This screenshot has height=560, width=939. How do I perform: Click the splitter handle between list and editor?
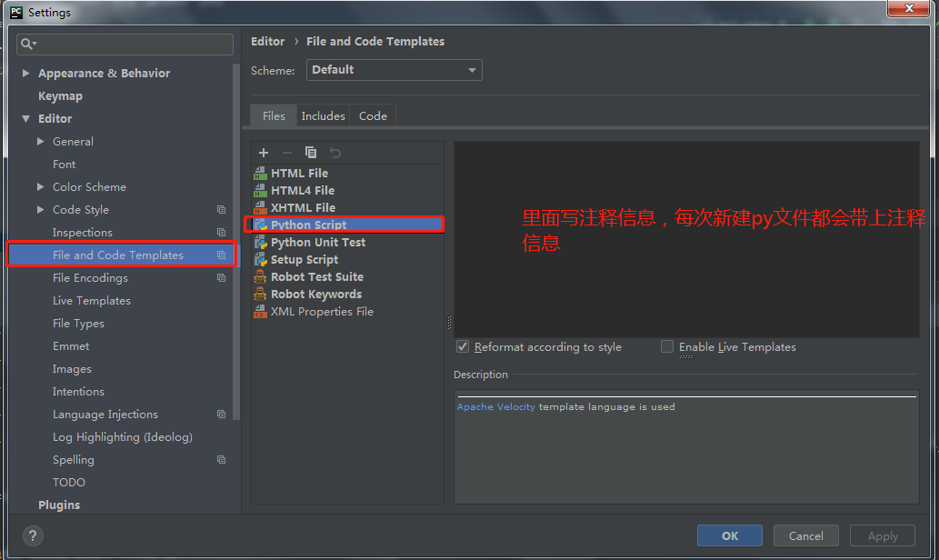point(449,323)
